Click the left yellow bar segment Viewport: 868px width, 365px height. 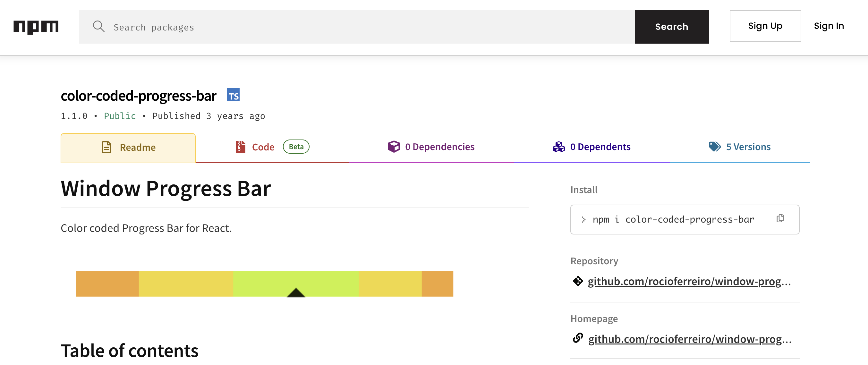point(186,284)
